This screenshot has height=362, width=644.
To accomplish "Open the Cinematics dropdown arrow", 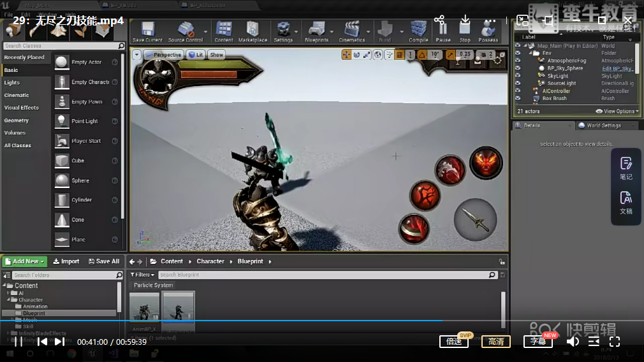I will click(x=368, y=32).
